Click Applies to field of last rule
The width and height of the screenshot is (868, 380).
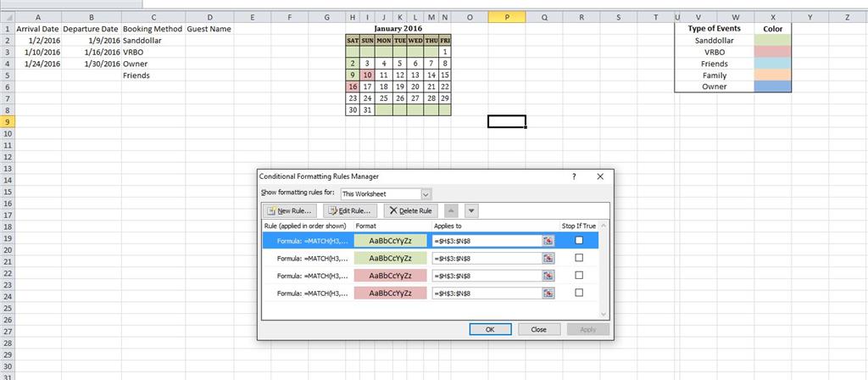point(487,293)
